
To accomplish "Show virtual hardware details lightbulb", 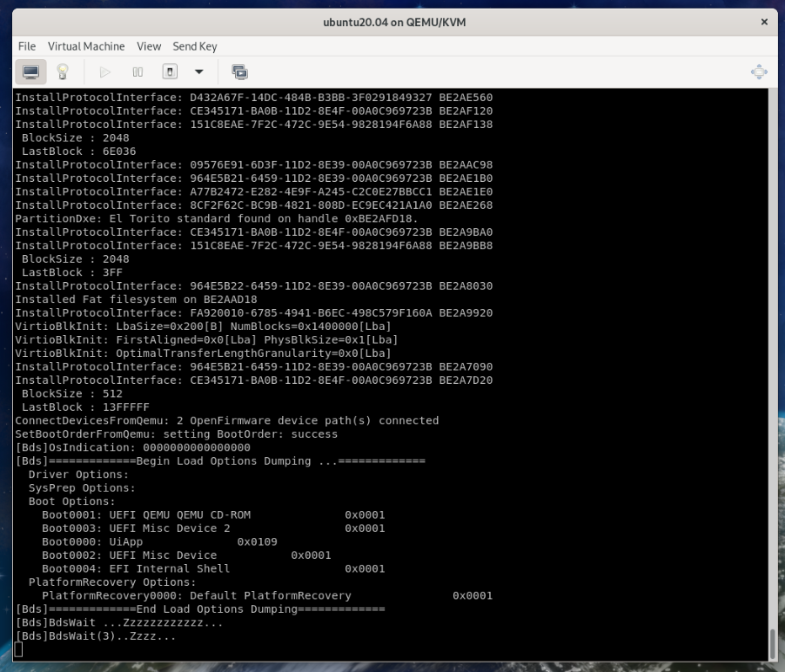I will pyautogui.click(x=63, y=72).
